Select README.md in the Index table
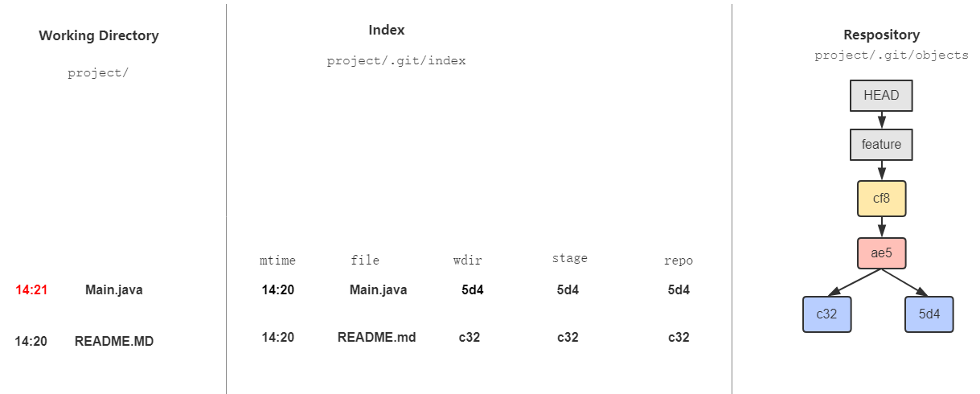 click(x=376, y=338)
